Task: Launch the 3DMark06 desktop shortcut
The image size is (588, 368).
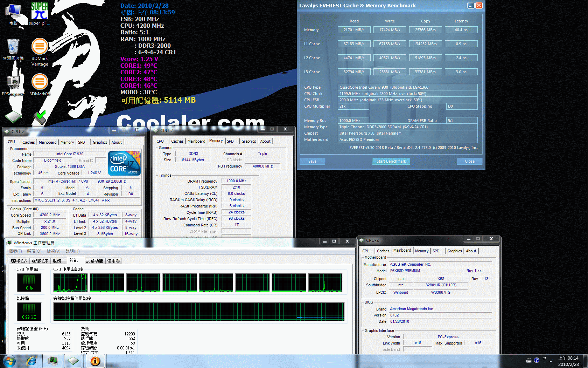Action: click(40, 84)
